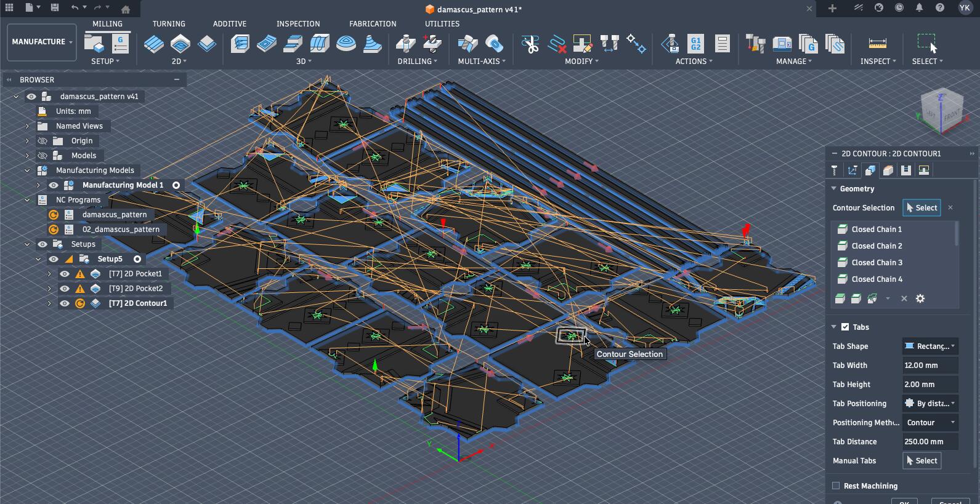Open the MODIFY dropdown menu
The width and height of the screenshot is (980, 504).
[581, 61]
